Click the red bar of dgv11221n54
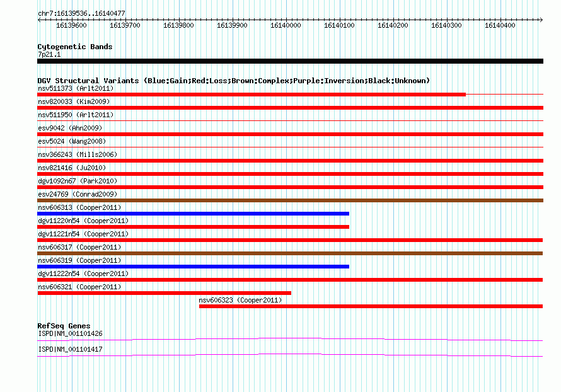 tap(290, 240)
